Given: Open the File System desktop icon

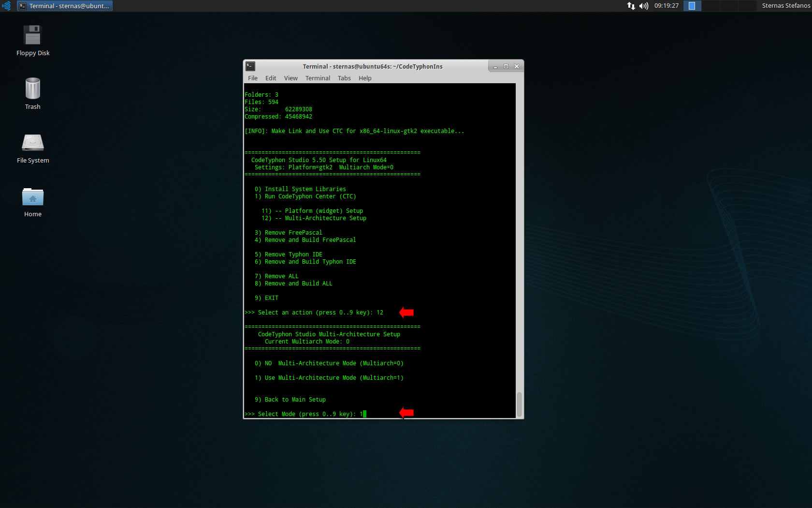Looking at the screenshot, I should 33,148.
